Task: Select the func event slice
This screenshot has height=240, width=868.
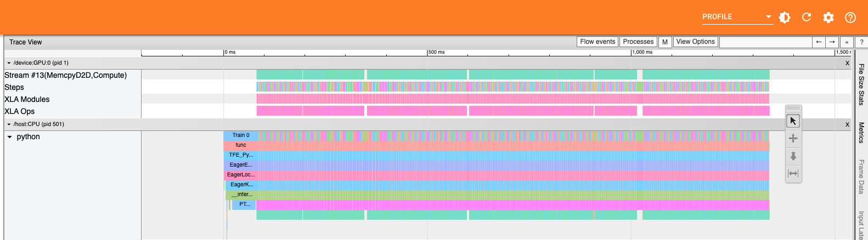Action: 241,145
